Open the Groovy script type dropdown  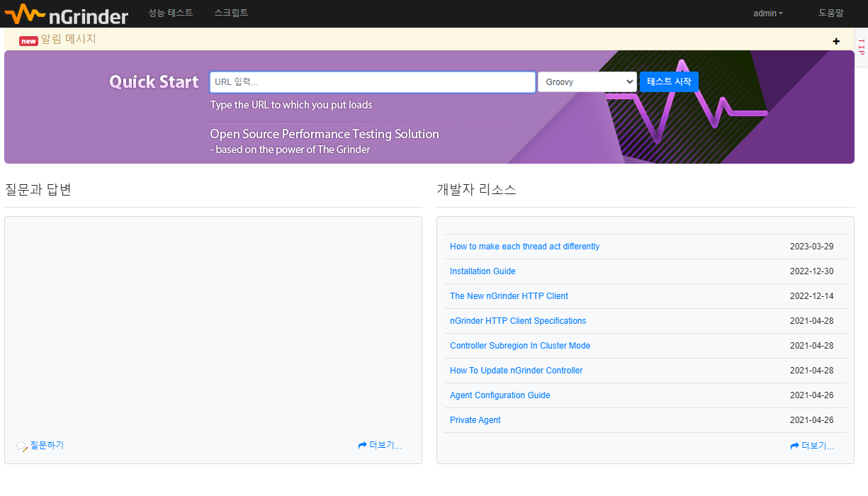click(587, 82)
